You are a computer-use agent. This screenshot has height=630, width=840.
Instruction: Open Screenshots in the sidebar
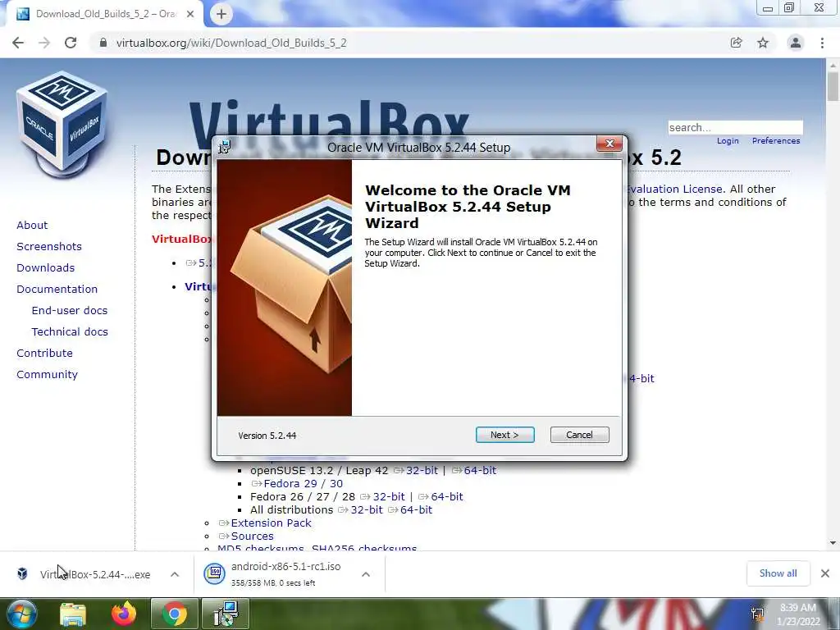[x=49, y=246]
